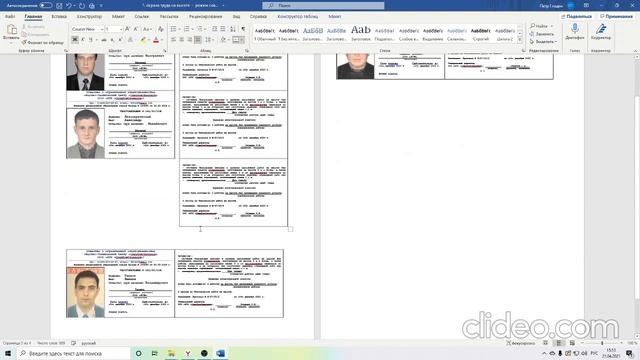640x360 pixels.
Task: Click the quick print icon in title bar
Action: tap(92, 6)
